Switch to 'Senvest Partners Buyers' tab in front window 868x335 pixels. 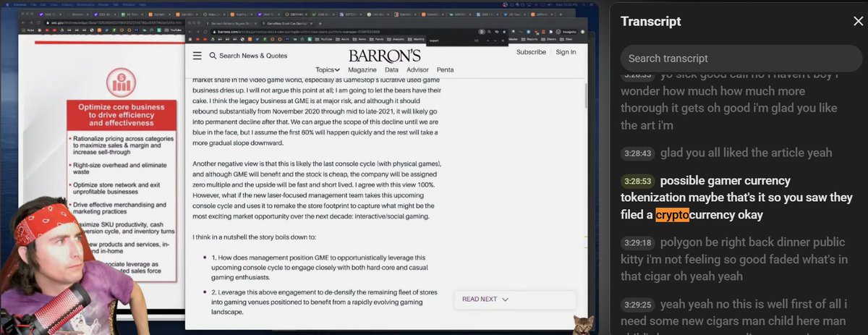(x=231, y=24)
